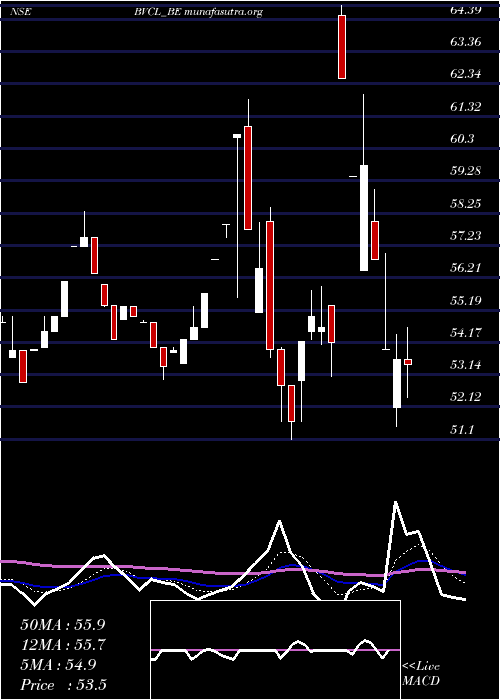The image size is (500, 700).
Task: Click the 58.25 price axis label
Action: (x=466, y=204)
